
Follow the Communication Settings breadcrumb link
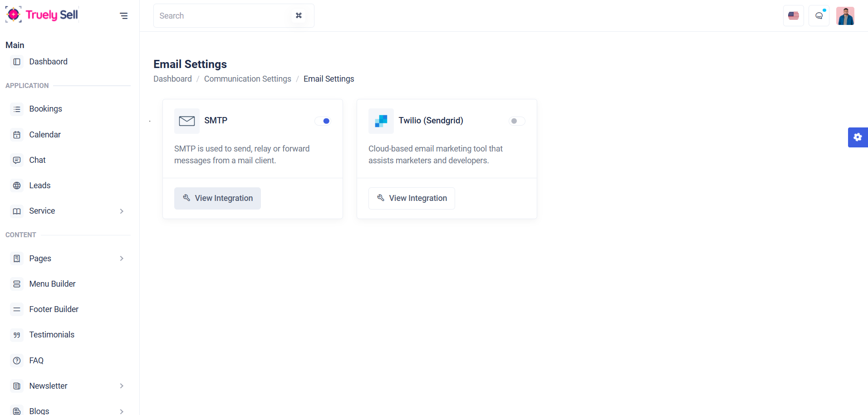click(x=247, y=79)
